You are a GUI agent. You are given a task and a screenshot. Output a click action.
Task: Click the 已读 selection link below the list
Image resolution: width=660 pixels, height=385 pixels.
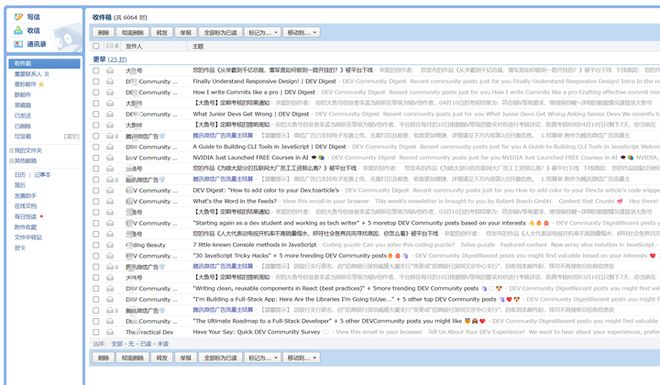(x=146, y=344)
